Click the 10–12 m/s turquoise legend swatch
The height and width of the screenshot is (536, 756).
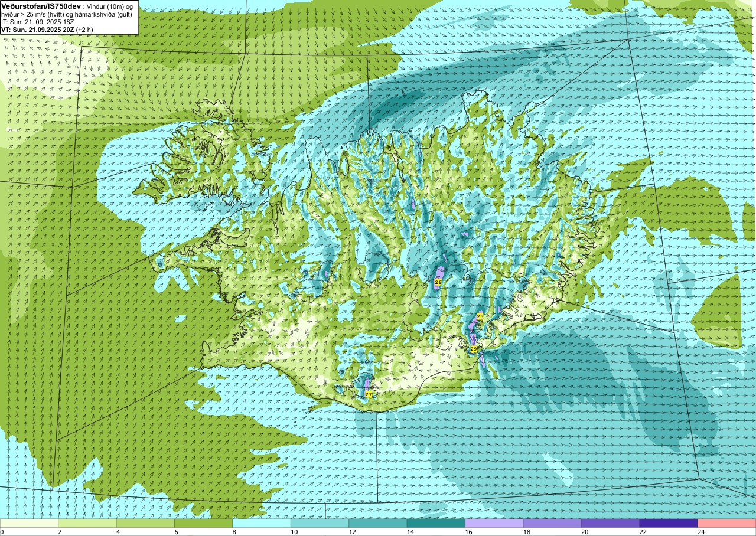320,523
